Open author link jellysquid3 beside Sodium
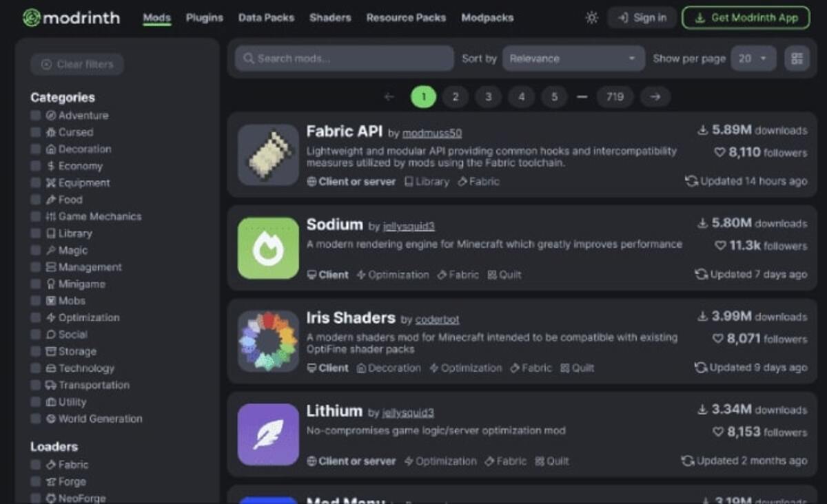 click(x=409, y=227)
